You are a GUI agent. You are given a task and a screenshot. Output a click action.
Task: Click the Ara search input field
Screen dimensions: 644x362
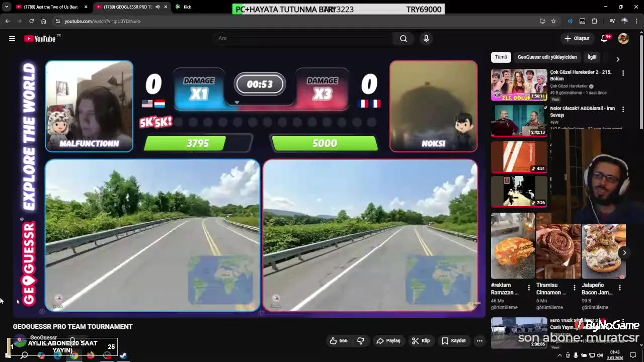(x=304, y=39)
